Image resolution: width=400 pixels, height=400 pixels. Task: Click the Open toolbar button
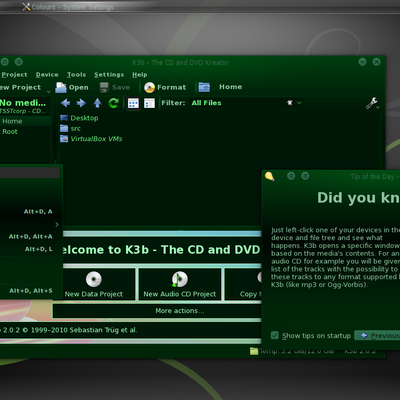click(x=72, y=87)
